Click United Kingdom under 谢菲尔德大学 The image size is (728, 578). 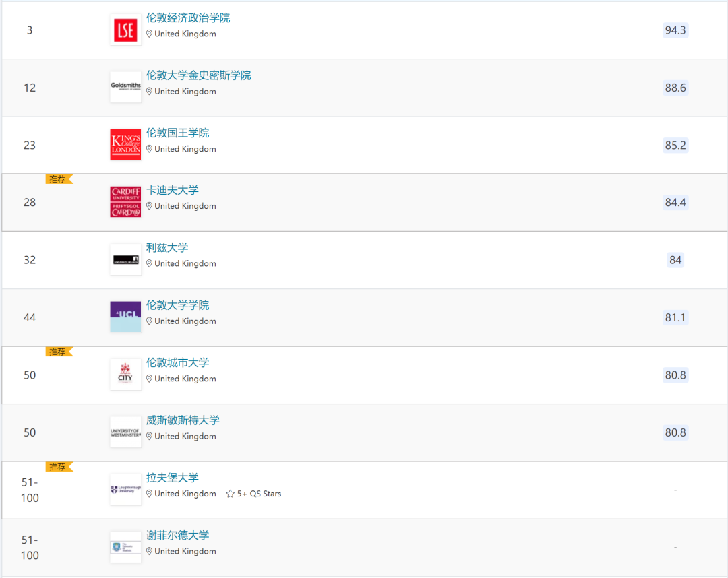185,551
